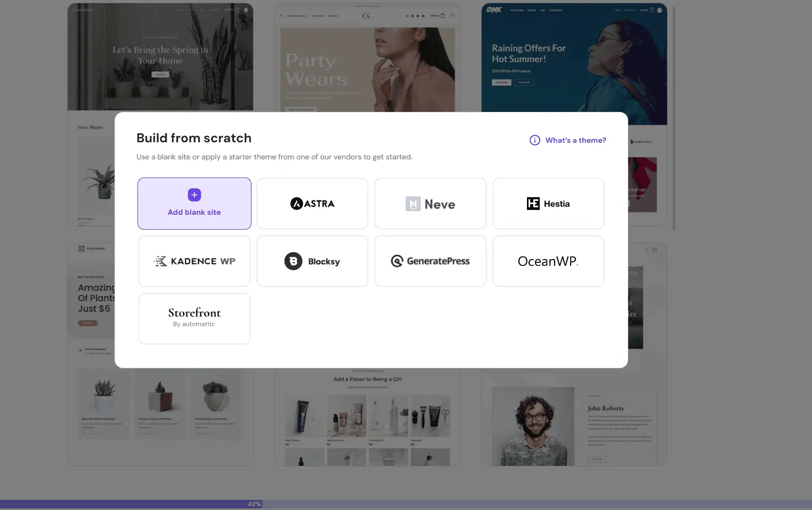Click the Hestia logo icon
812x510 pixels.
(533, 204)
